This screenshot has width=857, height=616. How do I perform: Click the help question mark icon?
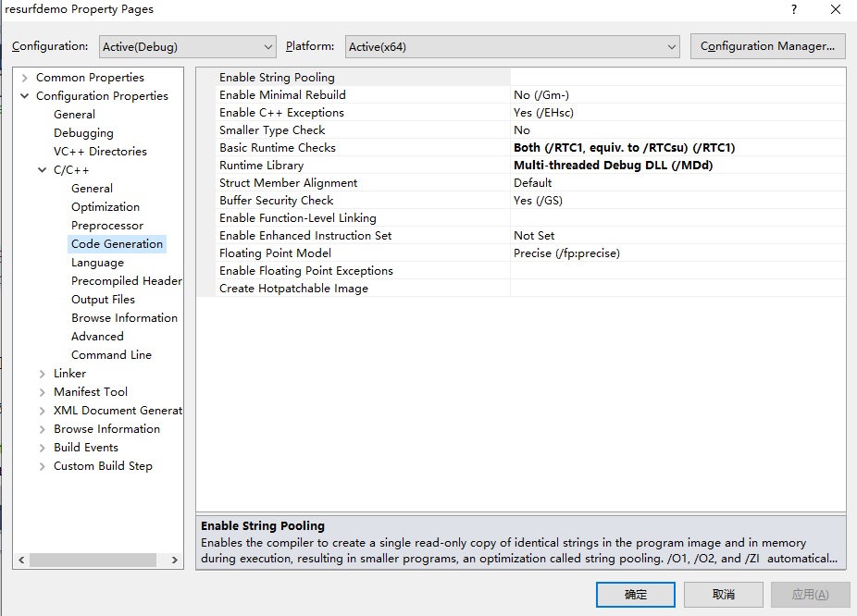[x=793, y=9]
